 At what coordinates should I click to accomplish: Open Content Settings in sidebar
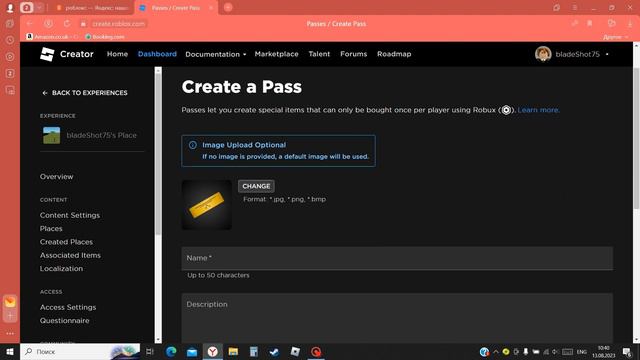[70, 215]
